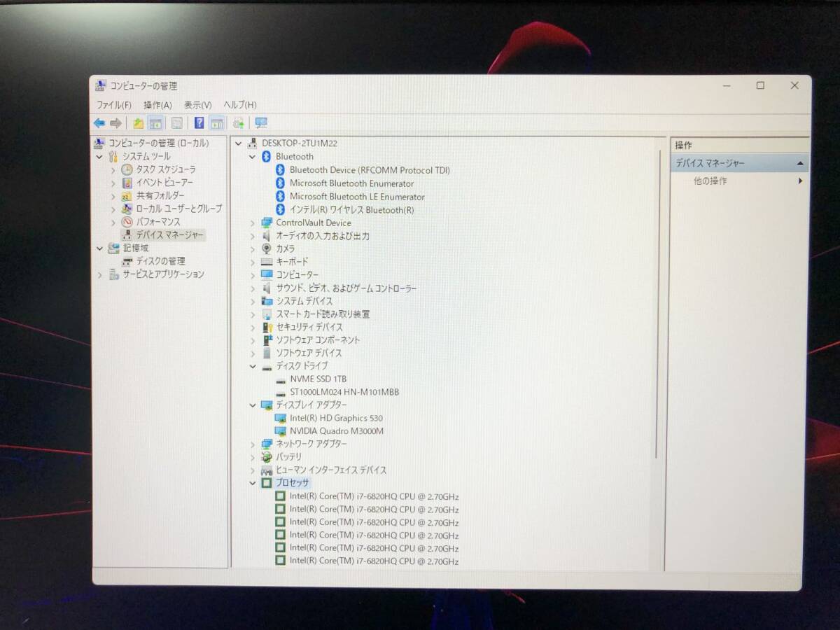Select Microsoft Bluetooth Enumerator
The image size is (840, 630).
pos(351,183)
